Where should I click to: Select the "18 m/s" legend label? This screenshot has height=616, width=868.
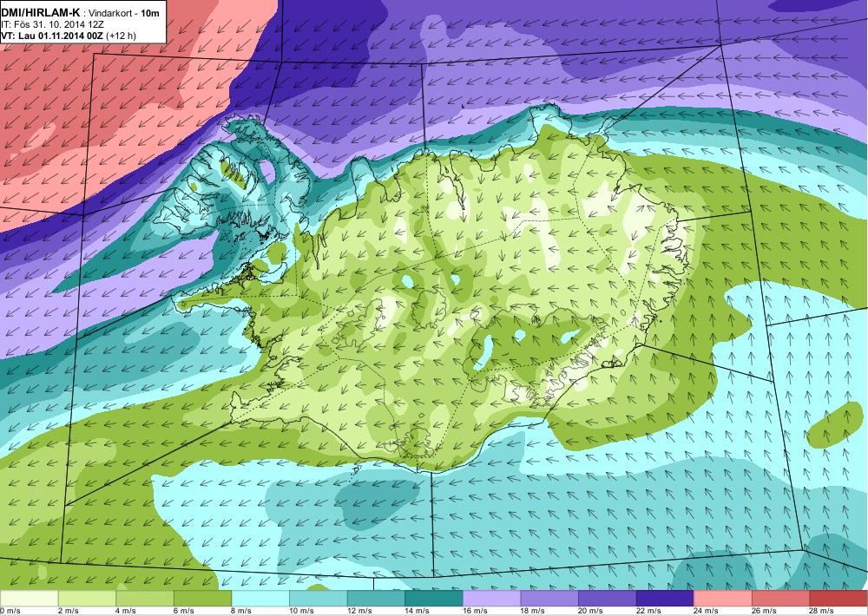pos(534,611)
